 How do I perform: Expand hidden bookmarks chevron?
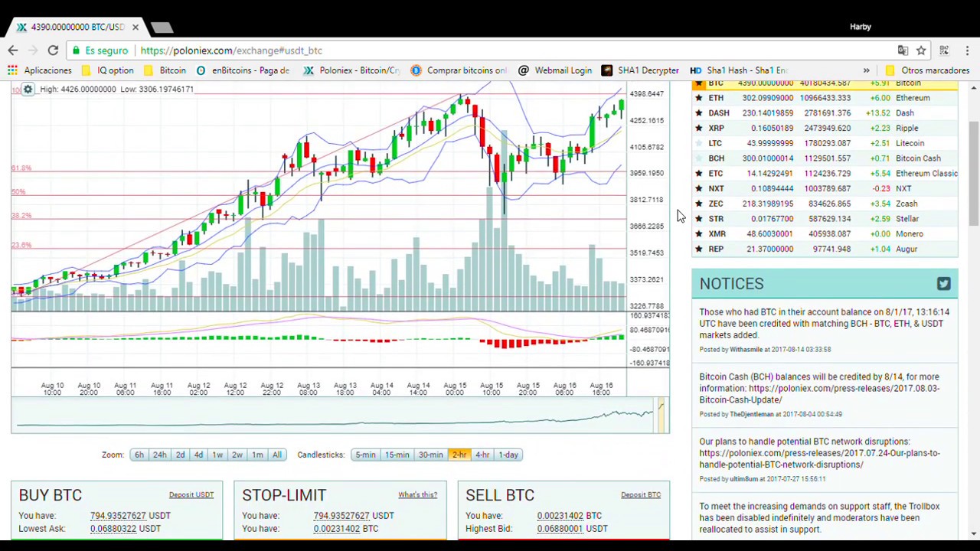tap(866, 70)
